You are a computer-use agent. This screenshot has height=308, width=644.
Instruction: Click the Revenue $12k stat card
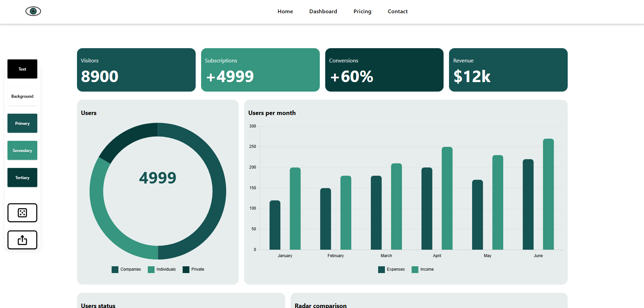tap(508, 70)
